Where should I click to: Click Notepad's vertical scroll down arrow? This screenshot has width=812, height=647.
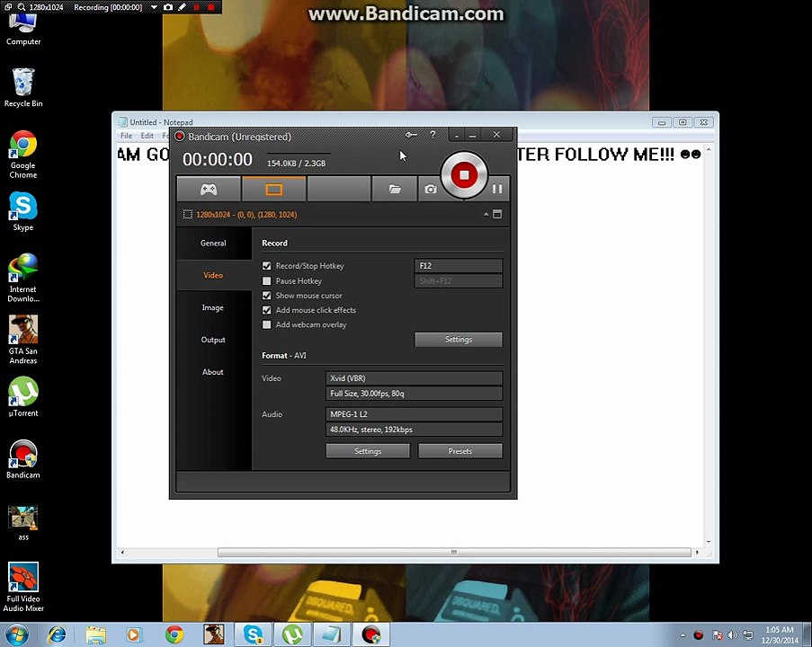click(x=709, y=541)
